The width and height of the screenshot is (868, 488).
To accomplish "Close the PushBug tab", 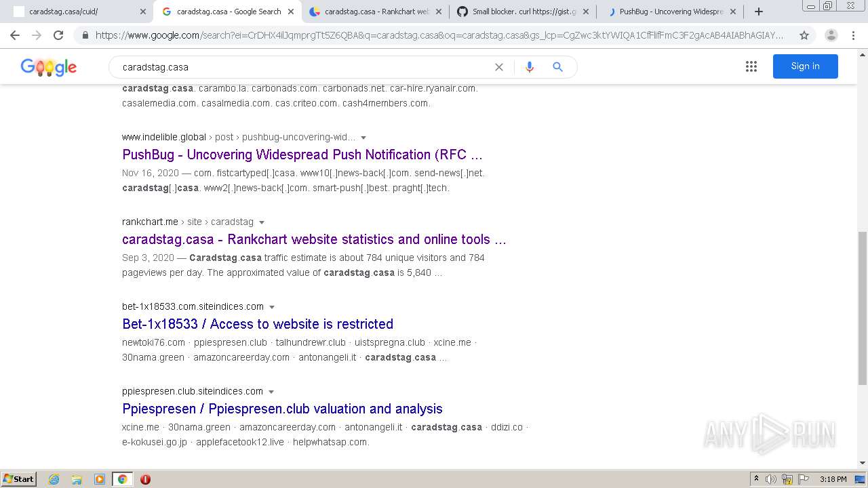I will click(x=733, y=12).
